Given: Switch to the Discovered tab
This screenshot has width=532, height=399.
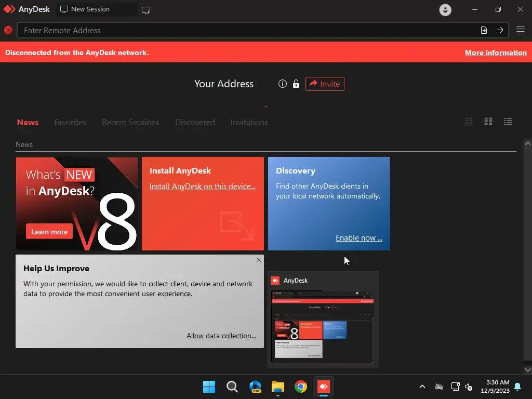Looking at the screenshot, I should tap(195, 123).
